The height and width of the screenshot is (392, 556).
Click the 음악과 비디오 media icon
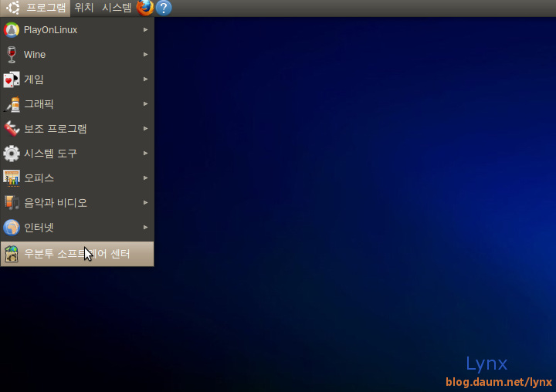click(12, 203)
